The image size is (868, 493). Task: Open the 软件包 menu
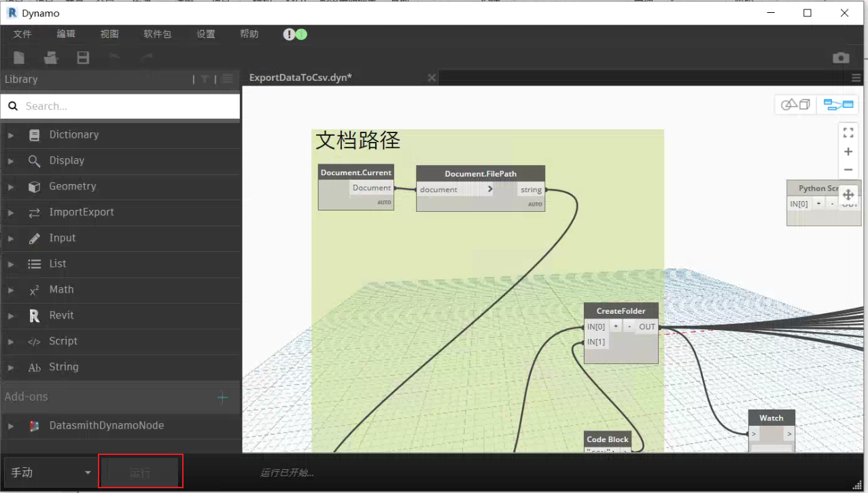coord(158,34)
